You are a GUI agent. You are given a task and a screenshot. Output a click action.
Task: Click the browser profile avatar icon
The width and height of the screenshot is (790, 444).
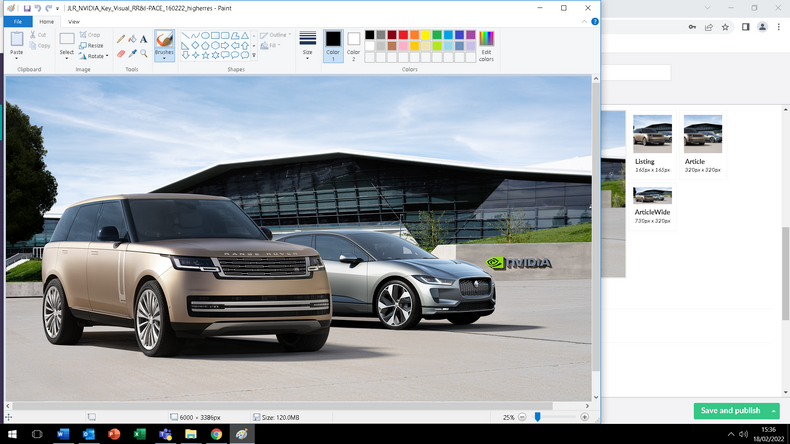tap(762, 27)
